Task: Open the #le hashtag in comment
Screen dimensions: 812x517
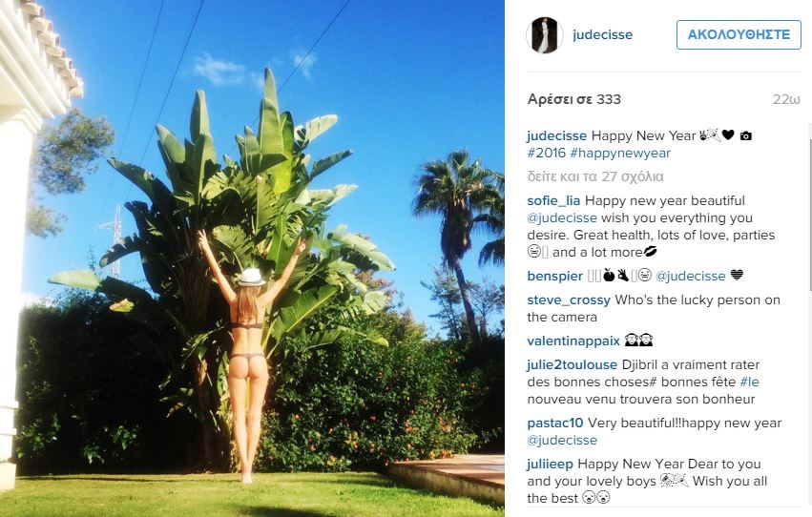Action: tap(749, 382)
